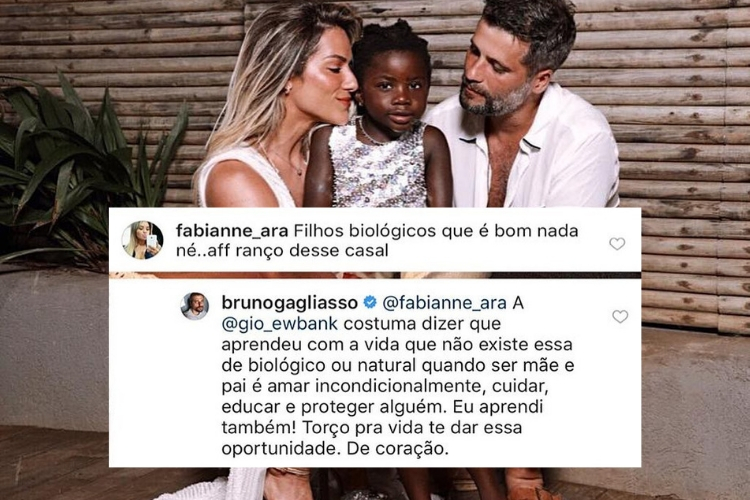Viewport: 750px width, 500px height.
Task: Click the blue verified badge
Action: pos(370,303)
